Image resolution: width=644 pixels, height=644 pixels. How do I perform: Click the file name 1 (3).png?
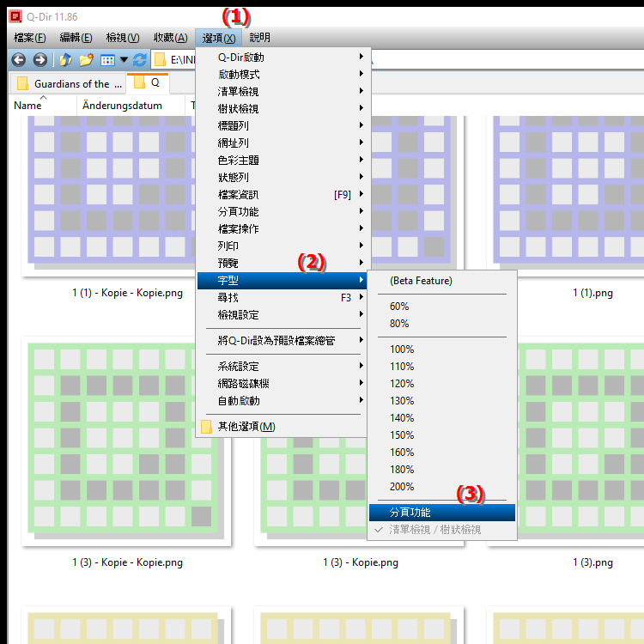pyautogui.click(x=592, y=562)
